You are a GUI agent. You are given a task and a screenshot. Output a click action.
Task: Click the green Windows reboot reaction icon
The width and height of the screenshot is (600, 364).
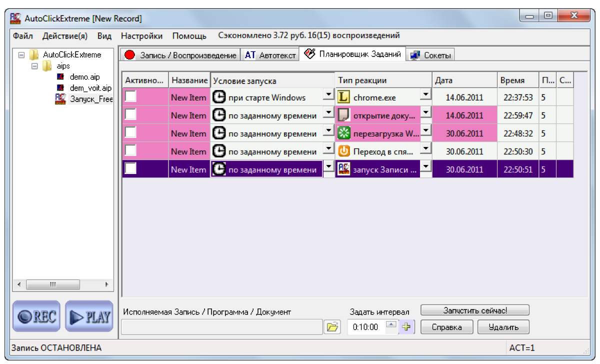coord(343,133)
